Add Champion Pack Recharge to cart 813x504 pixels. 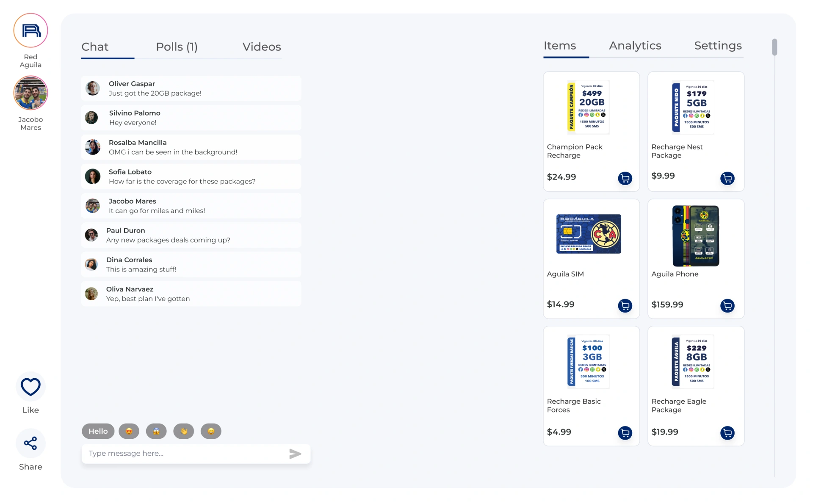tap(625, 178)
